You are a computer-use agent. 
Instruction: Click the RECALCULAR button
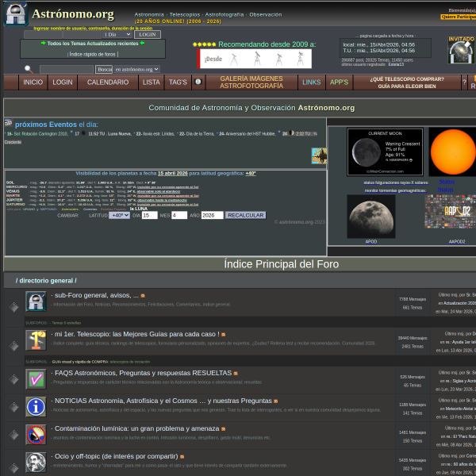pos(246,215)
